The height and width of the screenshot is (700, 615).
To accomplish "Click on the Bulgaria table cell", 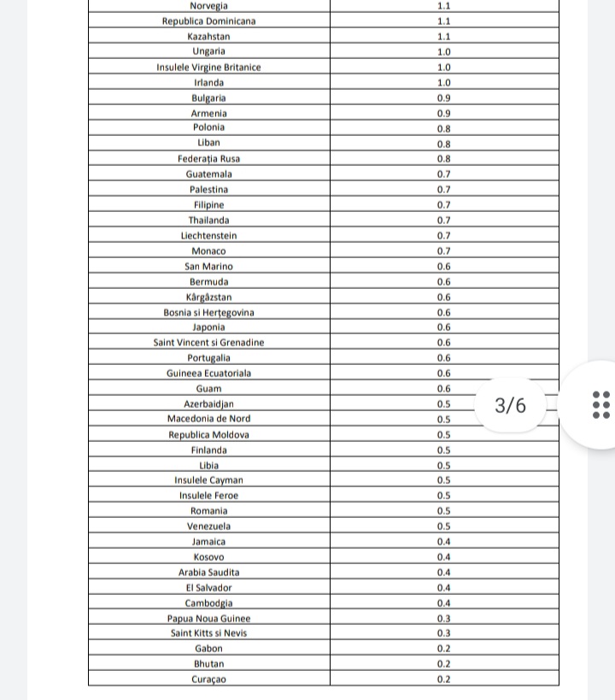I will pos(209,98).
